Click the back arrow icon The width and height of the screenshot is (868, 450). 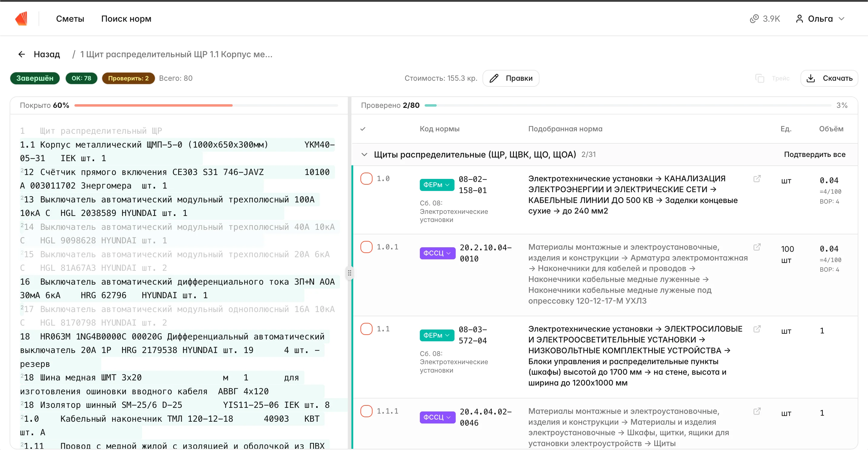tap(22, 54)
